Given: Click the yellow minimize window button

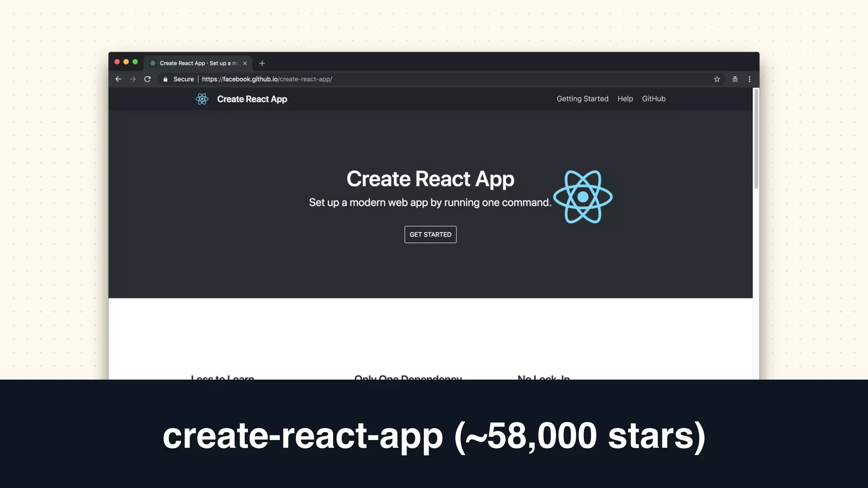Looking at the screenshot, I should click(x=126, y=62).
